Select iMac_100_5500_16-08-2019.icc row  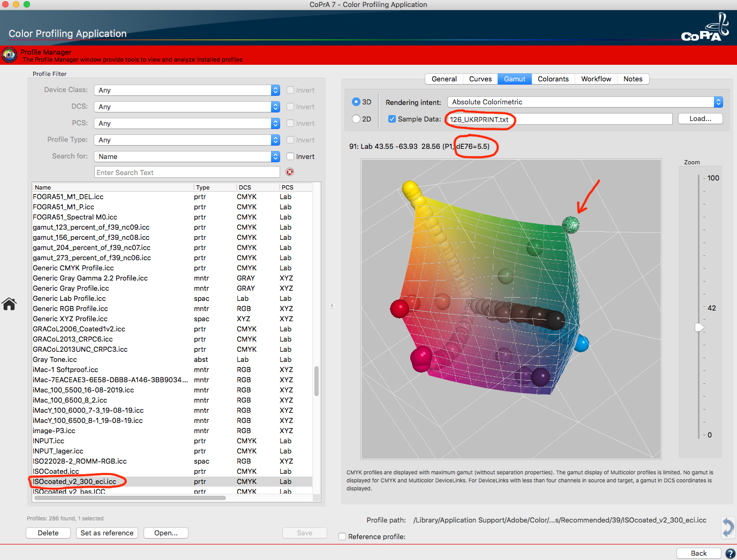(172, 390)
